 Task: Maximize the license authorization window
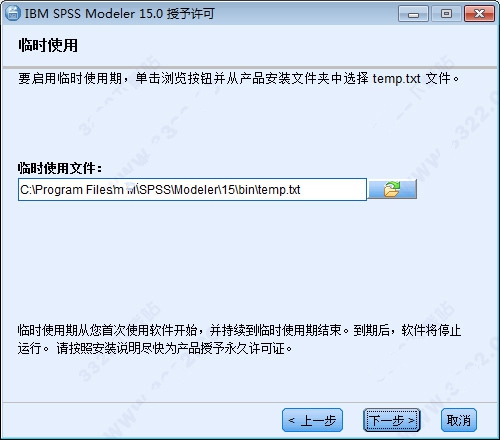446,14
